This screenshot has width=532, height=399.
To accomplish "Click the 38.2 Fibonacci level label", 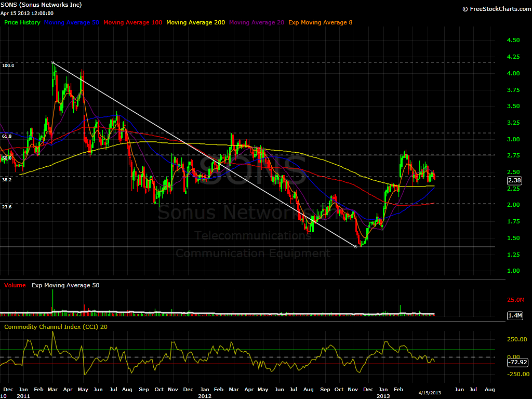I will [x=7, y=180].
